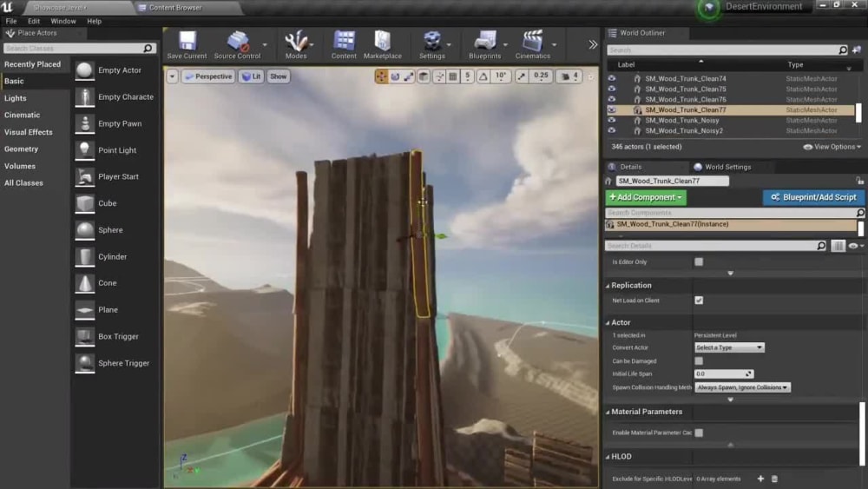Open the View Options dropdown
868x489 pixels.
click(x=832, y=147)
